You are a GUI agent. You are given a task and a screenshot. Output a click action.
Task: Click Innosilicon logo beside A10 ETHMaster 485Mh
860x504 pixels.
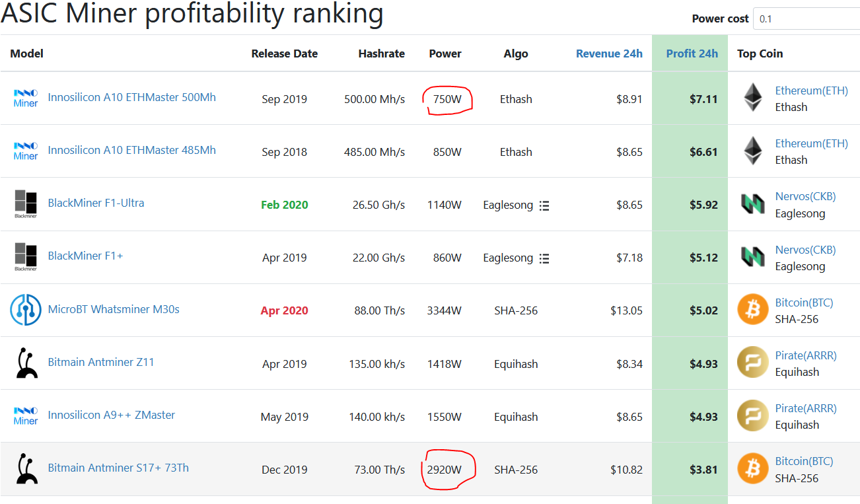26,151
